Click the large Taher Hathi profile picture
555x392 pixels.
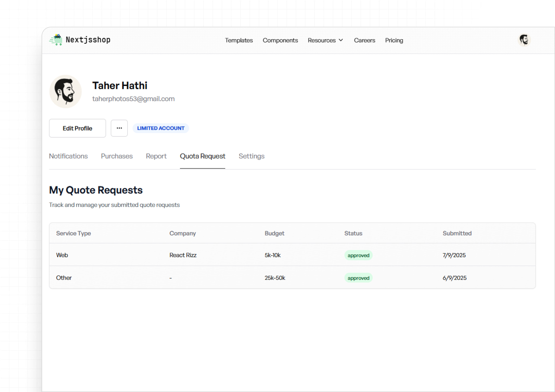(65, 92)
